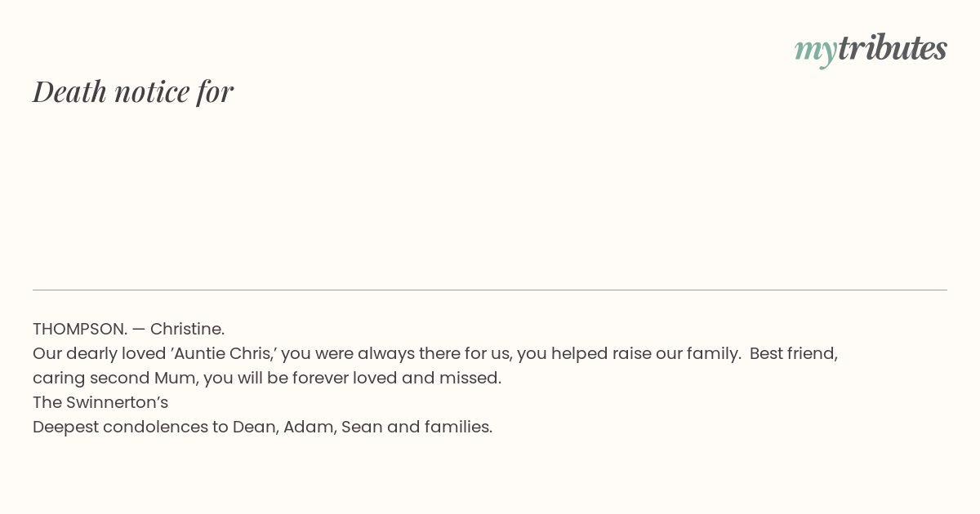Viewport: 980px width, 514px height.
Task: Click "The Swinnerton's" signature line
Action: tap(100, 402)
